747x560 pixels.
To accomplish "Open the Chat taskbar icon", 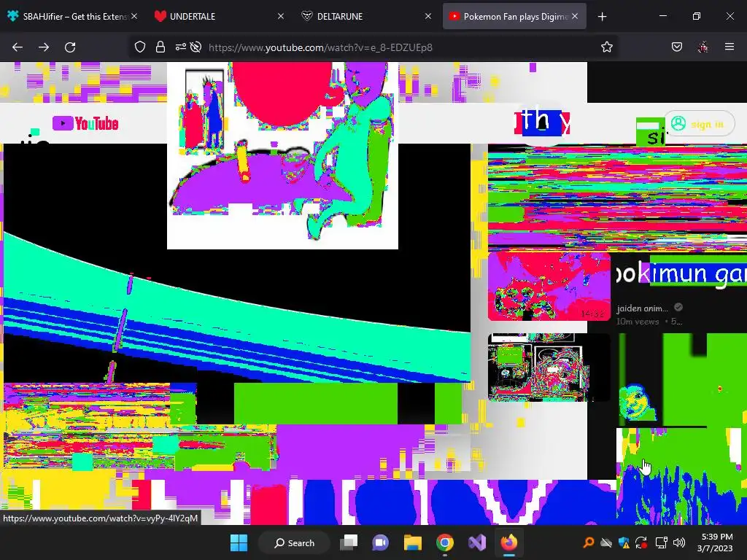I will click(380, 542).
